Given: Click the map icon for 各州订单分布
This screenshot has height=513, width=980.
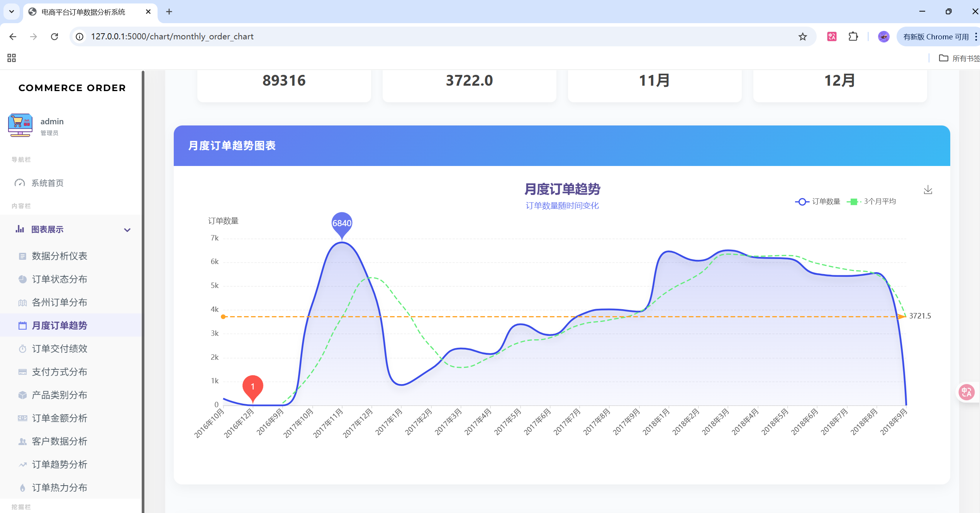Looking at the screenshot, I should tap(22, 303).
